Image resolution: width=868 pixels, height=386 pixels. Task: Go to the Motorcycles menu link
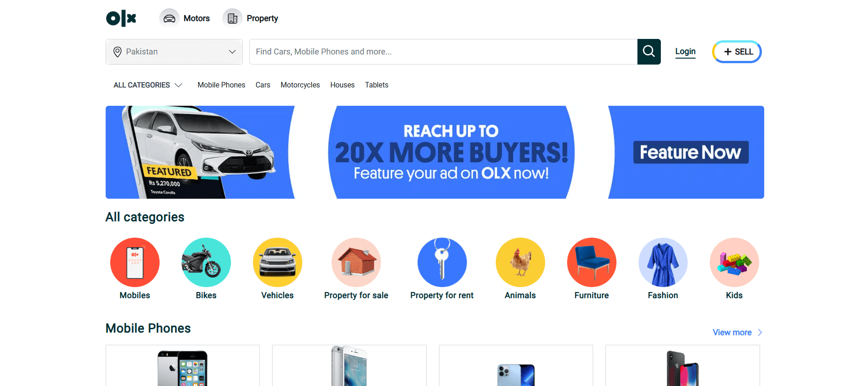pyautogui.click(x=300, y=85)
